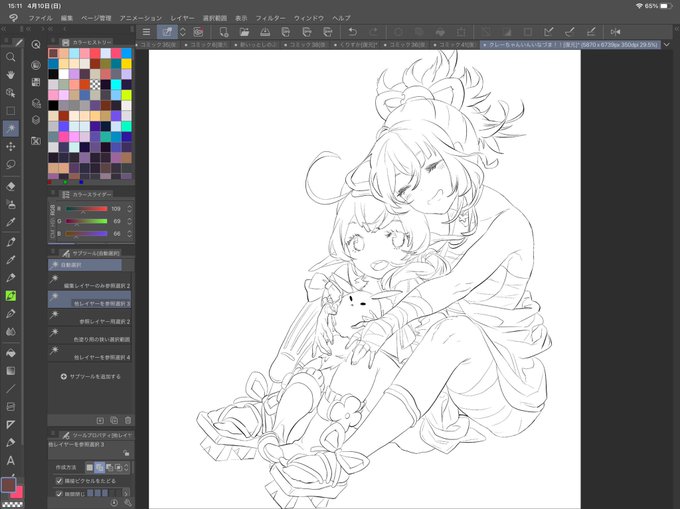Adjust the B value stepper arrows
The height and width of the screenshot is (509, 680).
click(x=129, y=234)
